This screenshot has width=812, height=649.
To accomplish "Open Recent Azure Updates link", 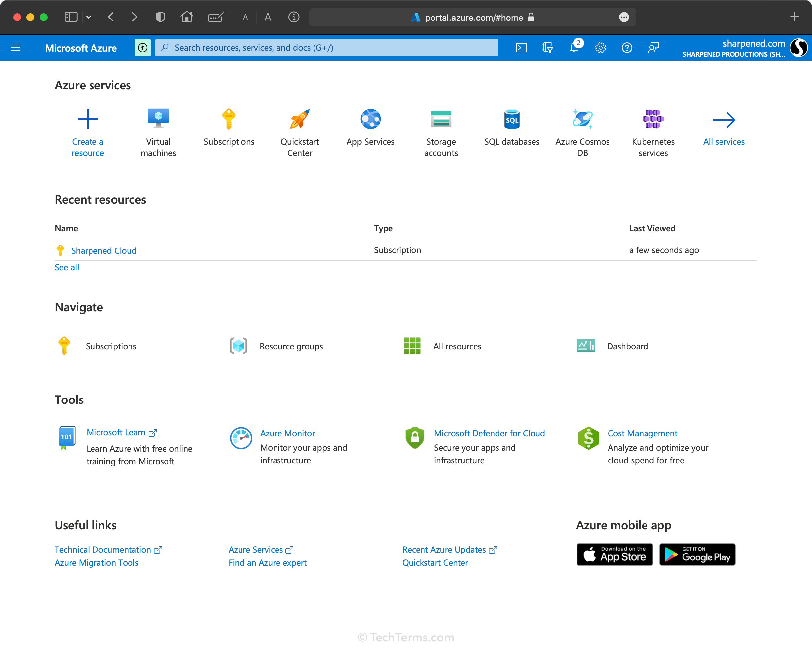I will pos(449,550).
